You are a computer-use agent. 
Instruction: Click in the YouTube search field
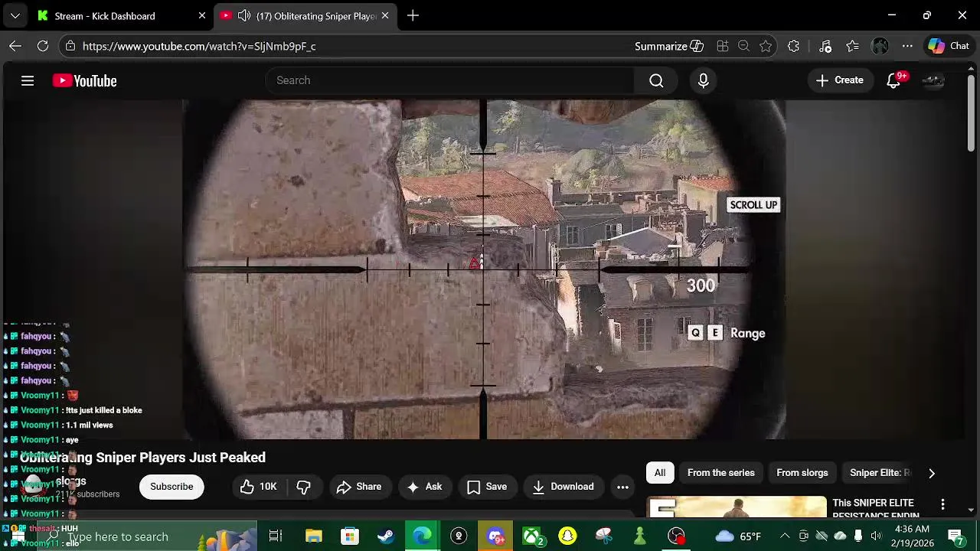[x=449, y=80]
